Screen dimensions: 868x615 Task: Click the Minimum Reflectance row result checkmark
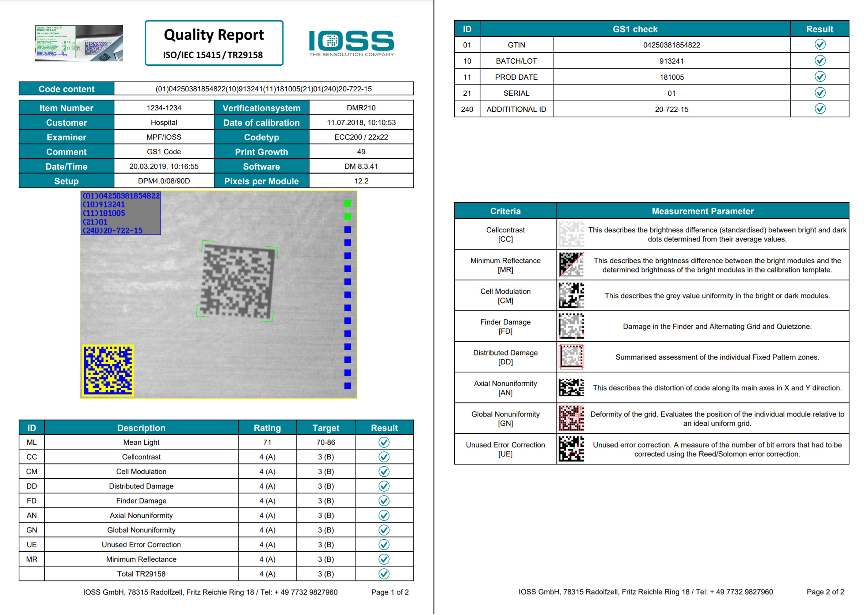pyautogui.click(x=384, y=560)
